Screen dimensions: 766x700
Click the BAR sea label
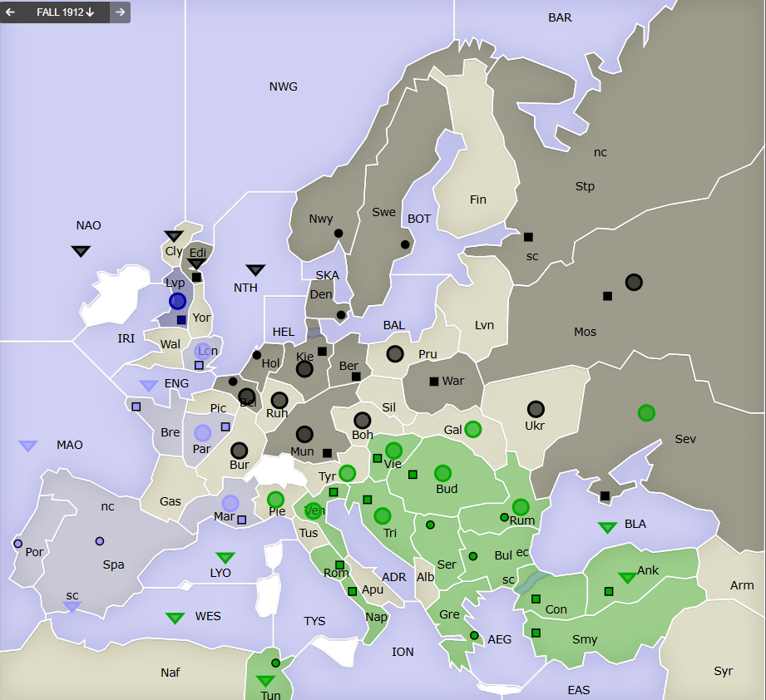560,17
